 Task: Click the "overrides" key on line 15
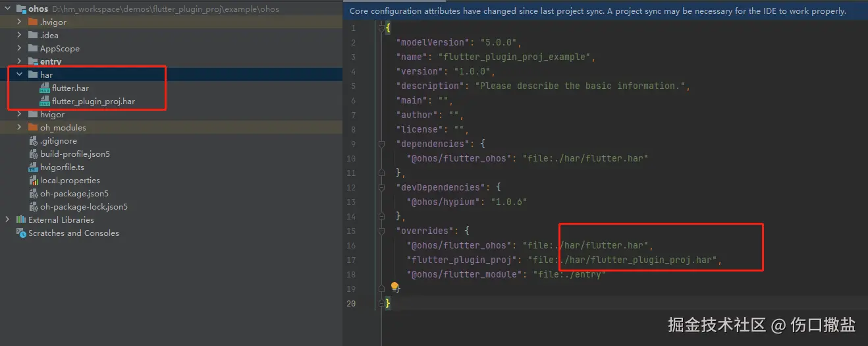(424, 231)
